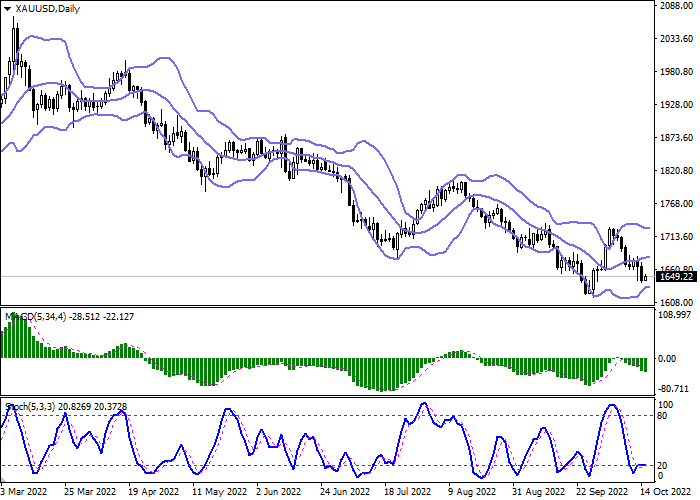This screenshot has width=700, height=500.
Task: Click the 3 Mar 2022 date label
Action: click(26, 492)
